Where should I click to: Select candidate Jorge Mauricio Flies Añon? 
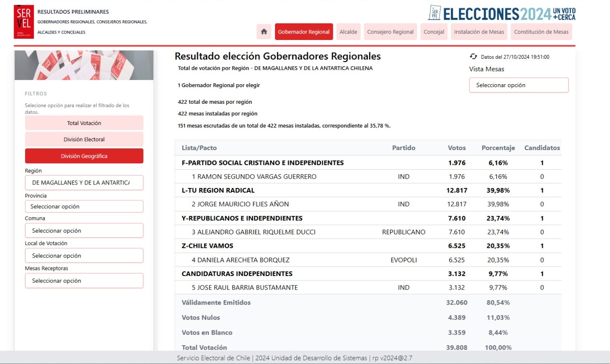(x=368, y=204)
